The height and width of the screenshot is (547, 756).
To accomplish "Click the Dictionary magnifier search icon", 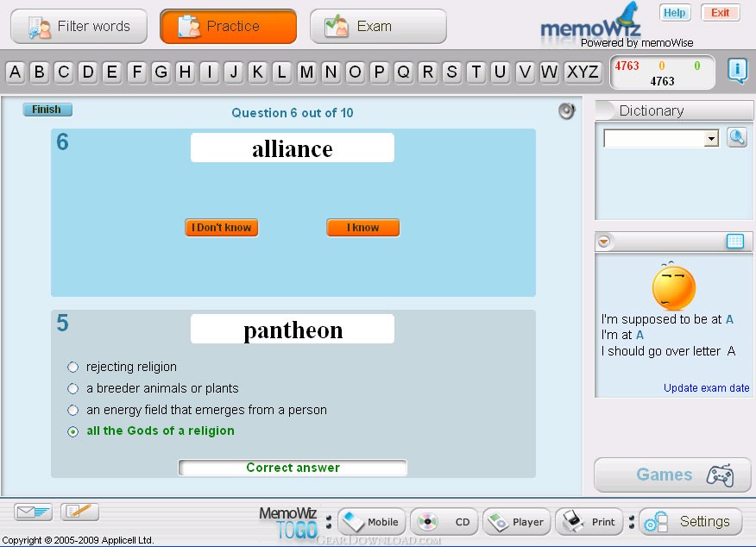I will click(737, 138).
